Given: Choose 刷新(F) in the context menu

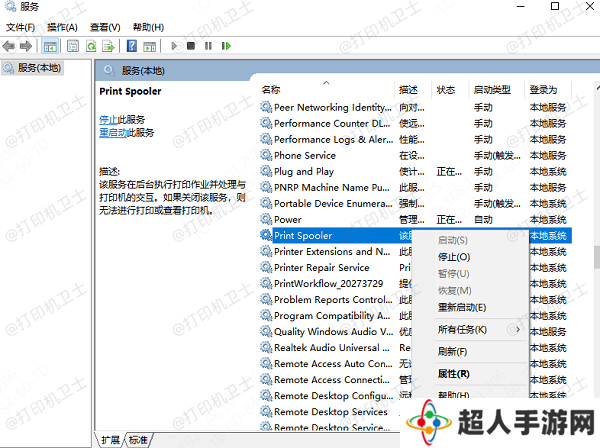Looking at the screenshot, I should (452, 352).
